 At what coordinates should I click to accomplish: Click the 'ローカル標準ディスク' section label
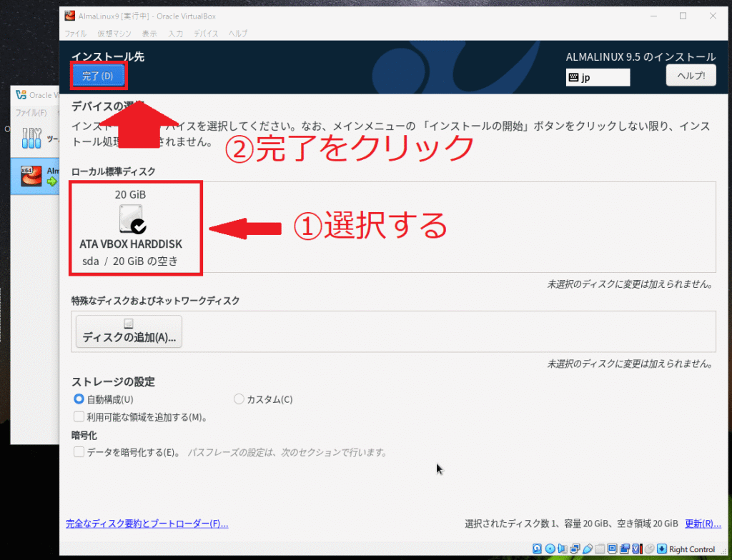[114, 171]
